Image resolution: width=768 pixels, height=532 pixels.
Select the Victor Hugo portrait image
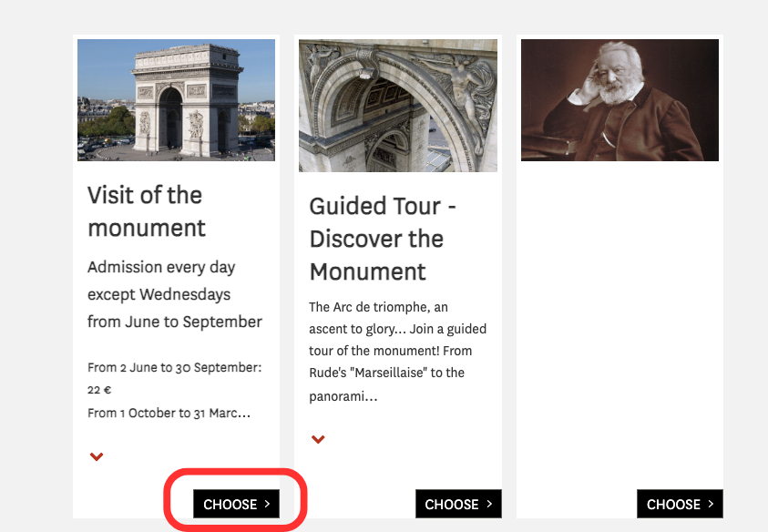[x=620, y=100]
